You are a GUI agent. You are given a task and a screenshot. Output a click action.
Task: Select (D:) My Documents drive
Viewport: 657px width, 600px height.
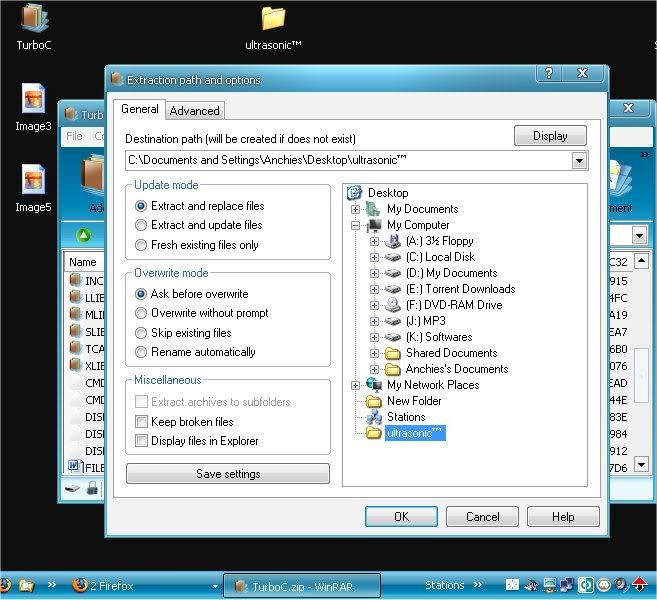[451, 273]
